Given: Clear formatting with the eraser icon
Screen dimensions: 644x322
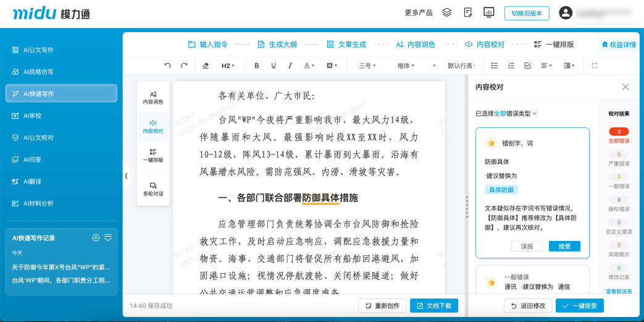Looking at the screenshot, I should pyautogui.click(x=206, y=66).
